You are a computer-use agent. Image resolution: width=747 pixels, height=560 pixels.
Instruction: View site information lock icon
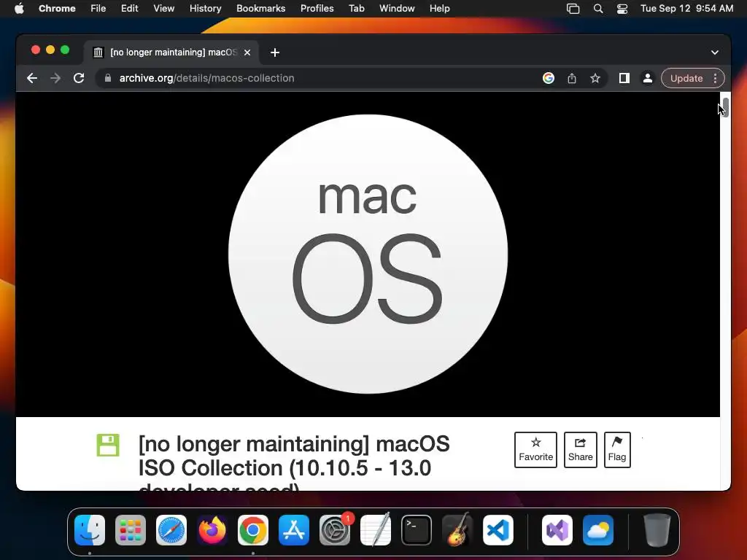click(108, 78)
